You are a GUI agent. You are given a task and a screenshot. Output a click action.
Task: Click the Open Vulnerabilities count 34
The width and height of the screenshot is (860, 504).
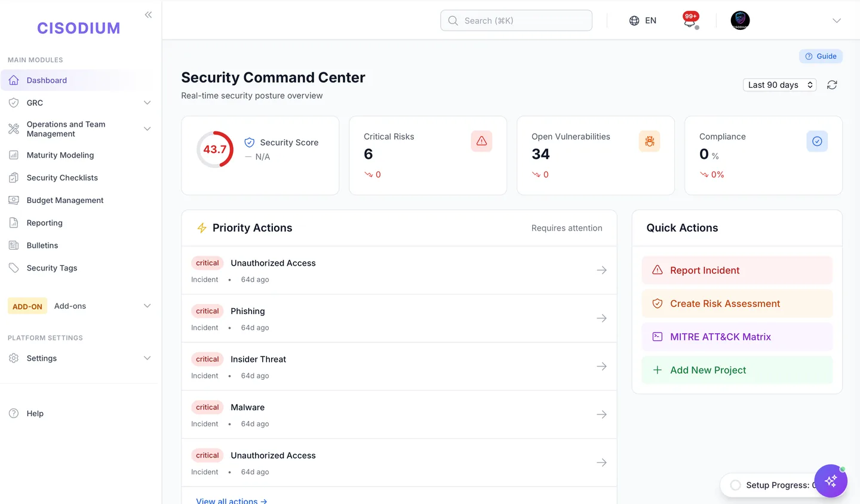540,154
